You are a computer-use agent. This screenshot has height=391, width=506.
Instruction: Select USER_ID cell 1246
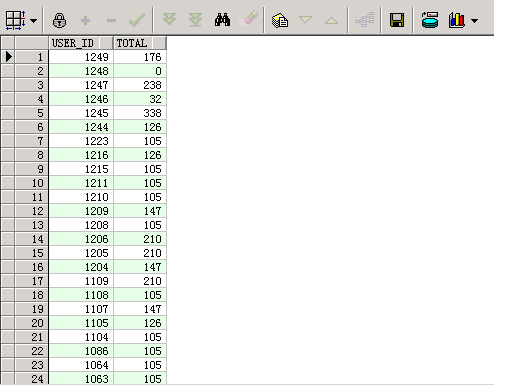point(81,99)
